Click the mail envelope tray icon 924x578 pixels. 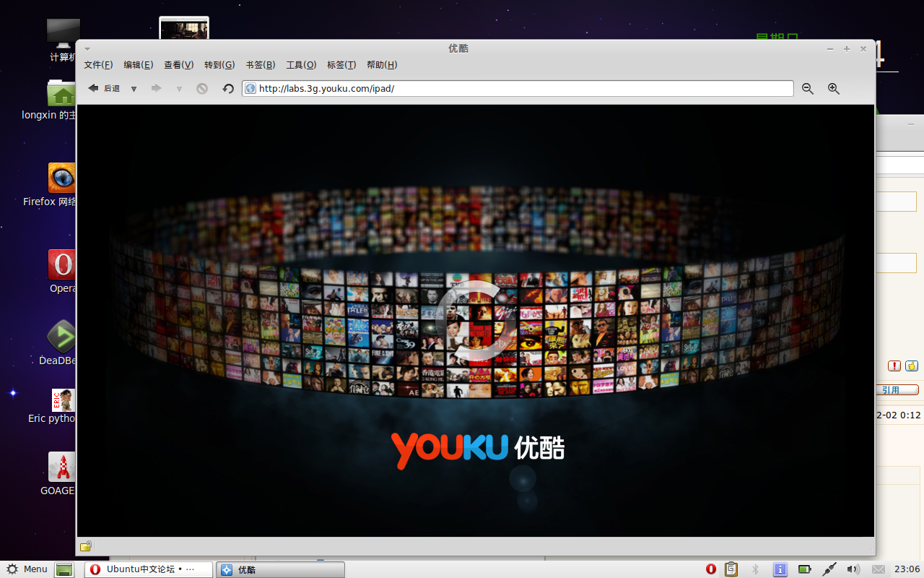[879, 569]
